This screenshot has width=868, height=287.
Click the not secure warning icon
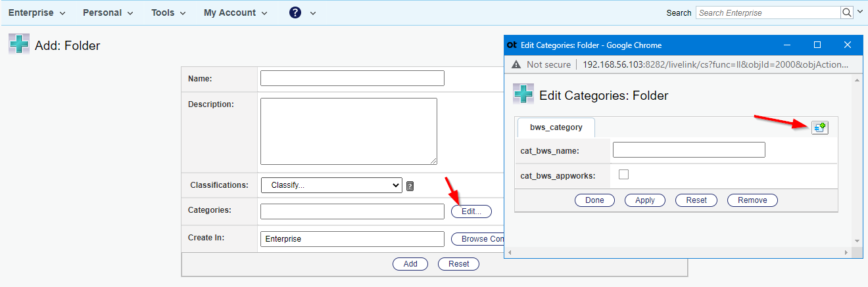click(516, 64)
